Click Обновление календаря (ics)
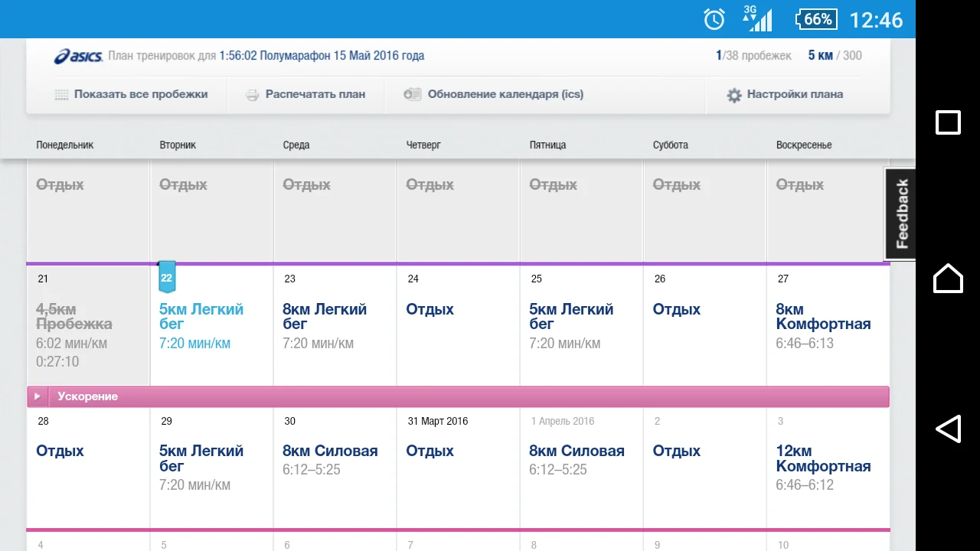This screenshot has height=551, width=980. (x=505, y=95)
